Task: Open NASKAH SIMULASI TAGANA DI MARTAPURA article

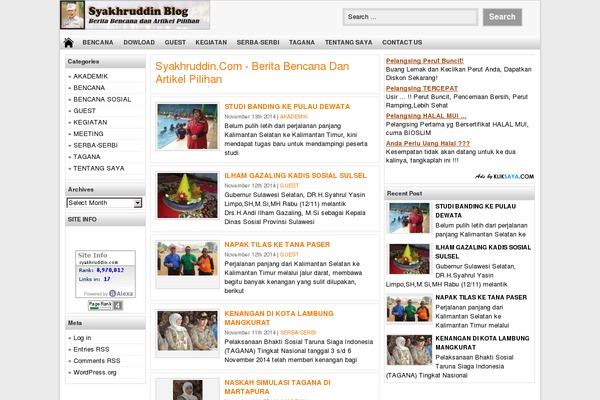Action: (277, 387)
